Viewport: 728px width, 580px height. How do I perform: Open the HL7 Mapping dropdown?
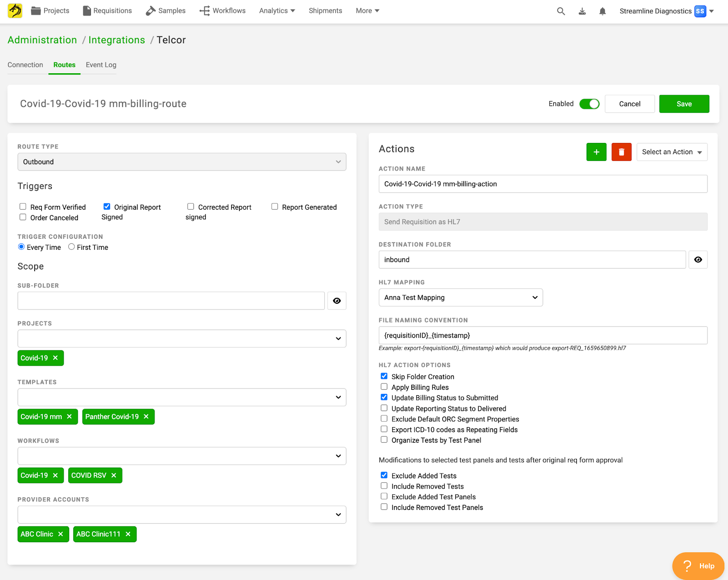[461, 298]
